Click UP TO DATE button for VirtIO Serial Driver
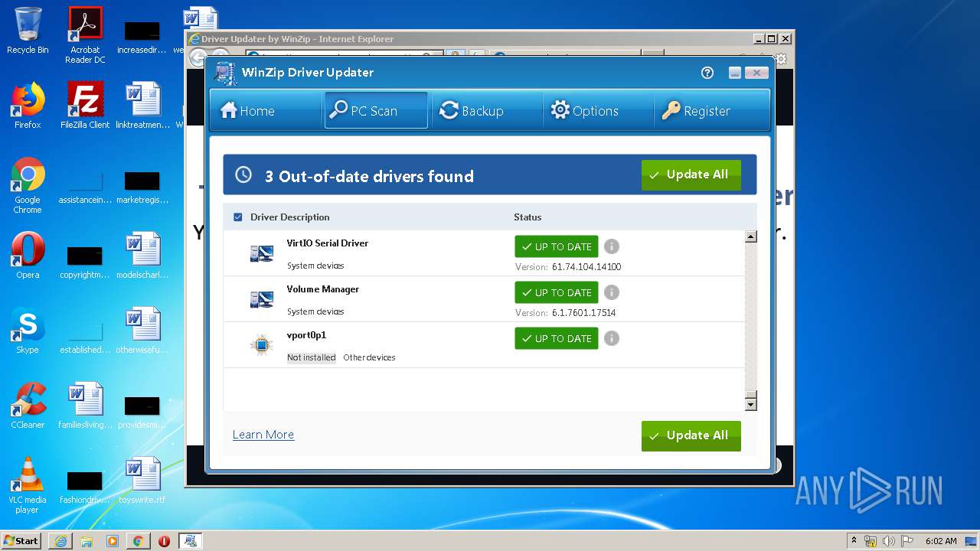The image size is (980, 551). pos(557,246)
